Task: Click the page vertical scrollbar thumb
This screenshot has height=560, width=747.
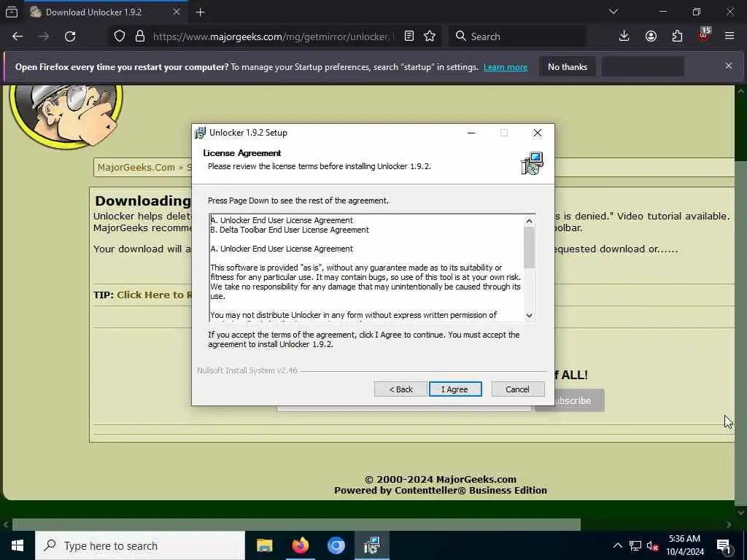Action: click(x=741, y=333)
